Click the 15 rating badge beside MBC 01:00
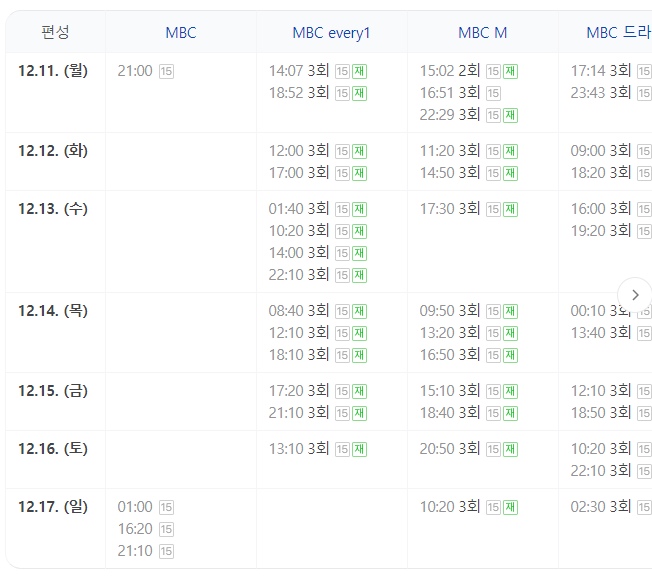 [x=166, y=507]
